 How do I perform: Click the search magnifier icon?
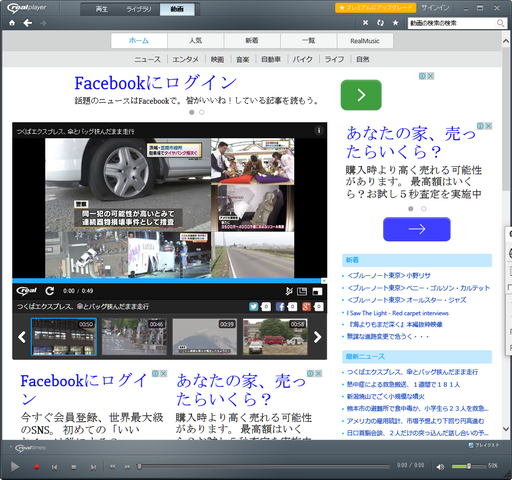tap(500, 23)
